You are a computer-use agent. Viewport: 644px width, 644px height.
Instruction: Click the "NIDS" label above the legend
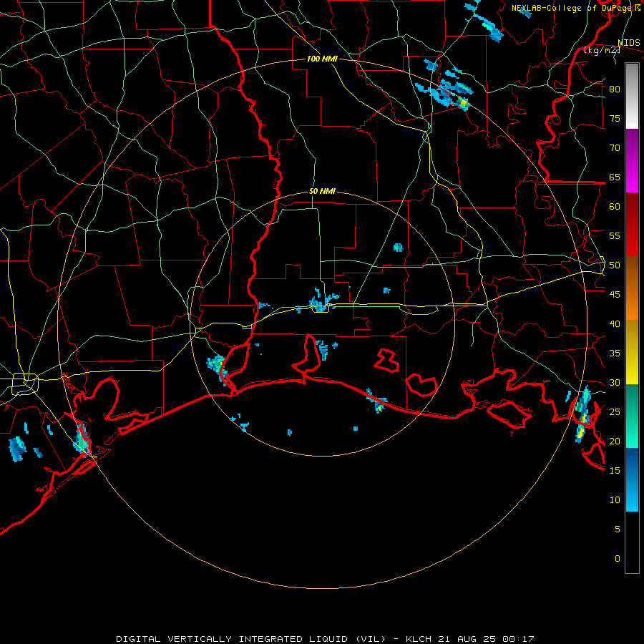628,43
